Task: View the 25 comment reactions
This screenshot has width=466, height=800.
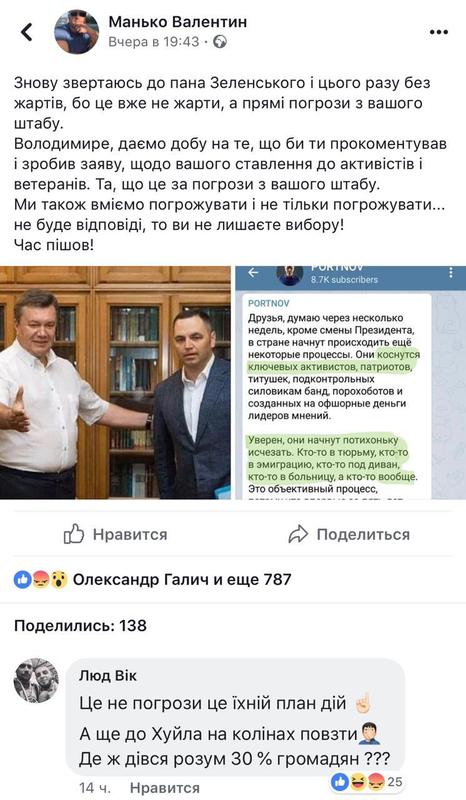Action: click(366, 781)
